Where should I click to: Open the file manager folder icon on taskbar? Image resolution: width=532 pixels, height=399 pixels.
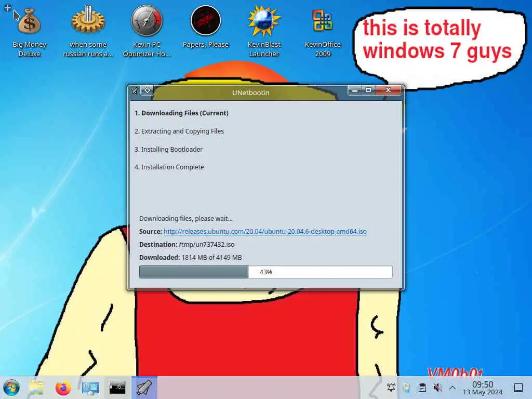point(36,388)
